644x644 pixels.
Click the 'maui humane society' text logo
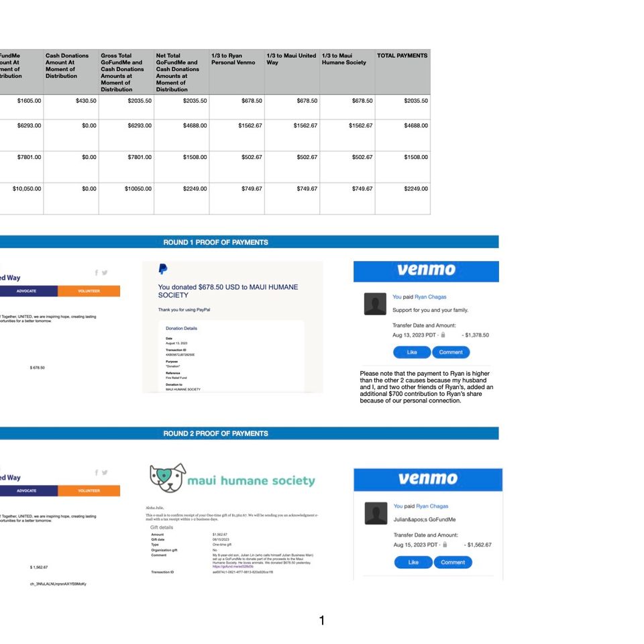[251, 480]
